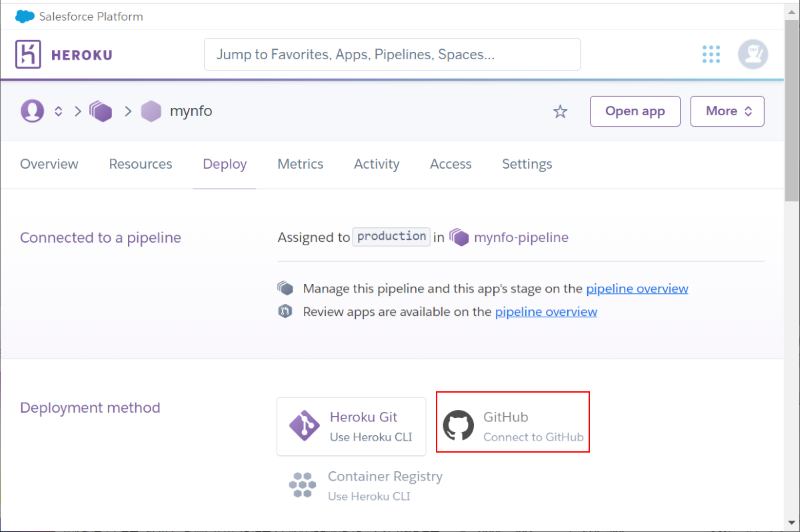The height and width of the screenshot is (532, 800).
Task: Open the apps grid launcher icon
Action: (x=711, y=54)
